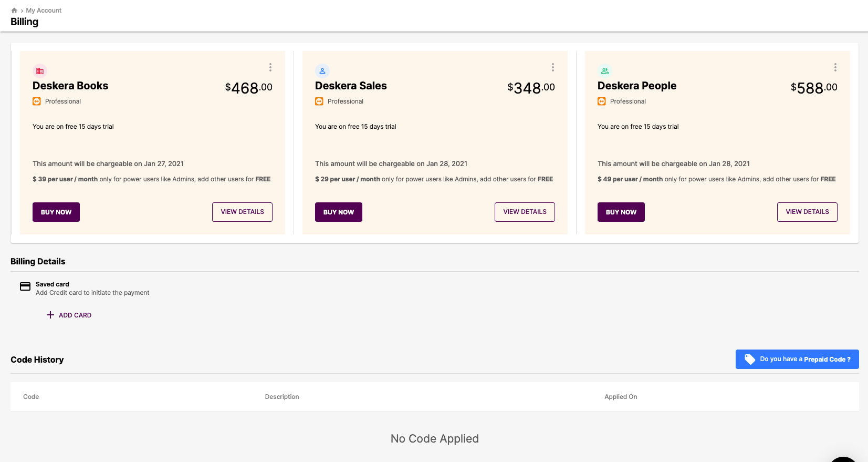This screenshot has height=462, width=868.
Task: Click the $588.00 price
Action: tap(814, 88)
